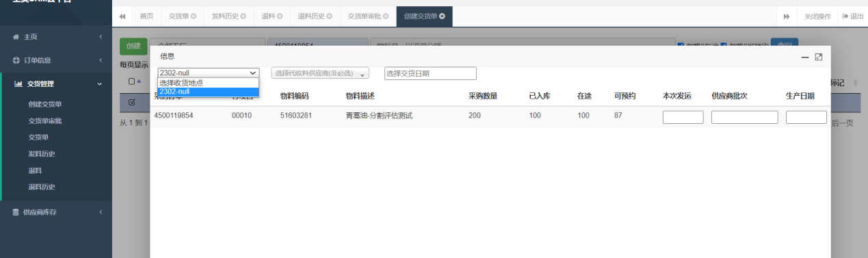Click item number 00010
868x258 pixels.
[x=242, y=116]
